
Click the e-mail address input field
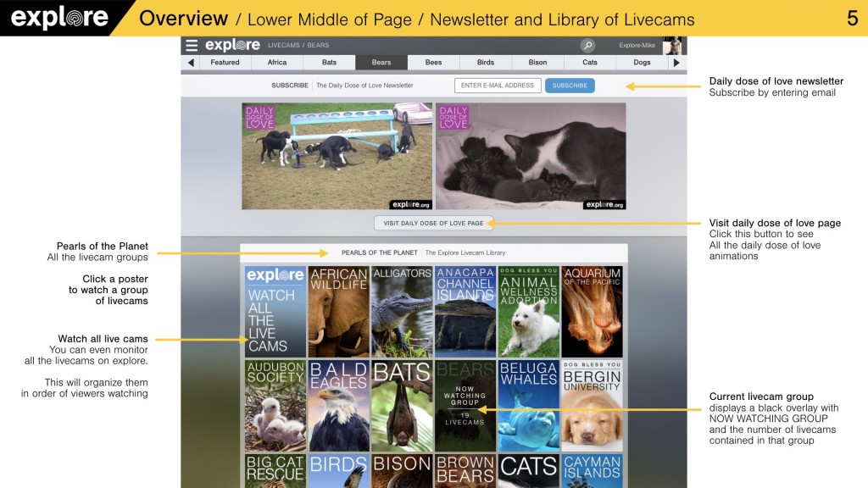pyautogui.click(x=498, y=86)
